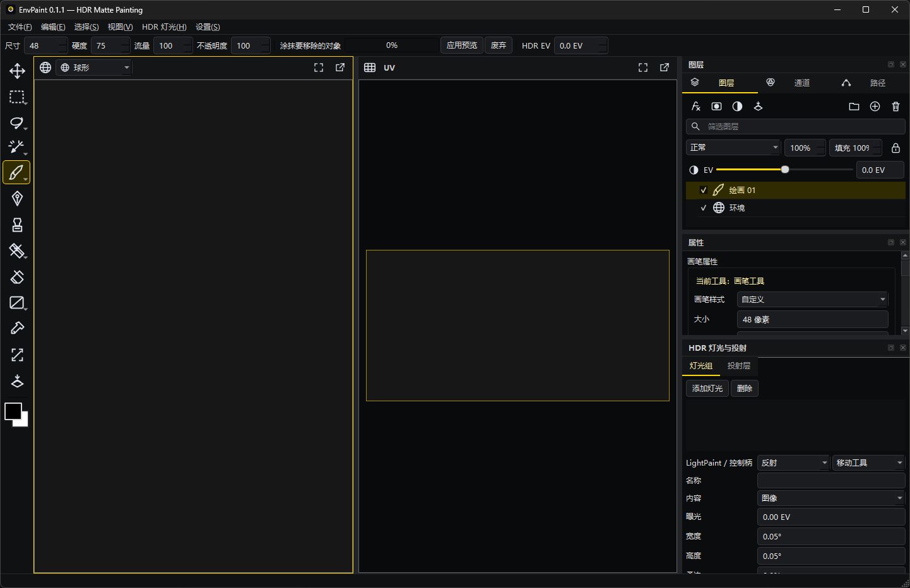Screen dimensions: 910x588
Task: Create a new layer group folder
Action: point(854,107)
